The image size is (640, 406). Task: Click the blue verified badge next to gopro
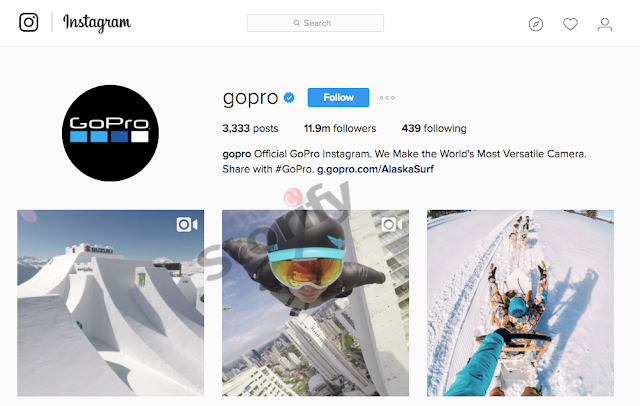pos(289,98)
